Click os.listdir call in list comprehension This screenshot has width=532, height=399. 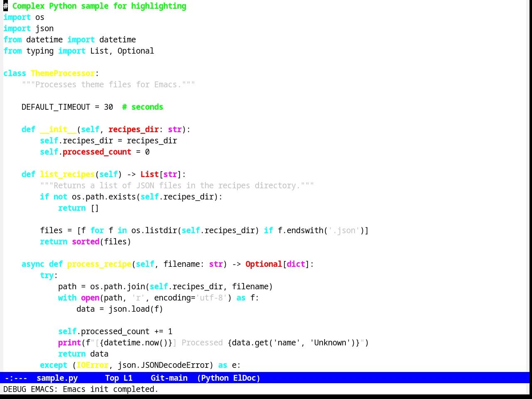[154, 230]
